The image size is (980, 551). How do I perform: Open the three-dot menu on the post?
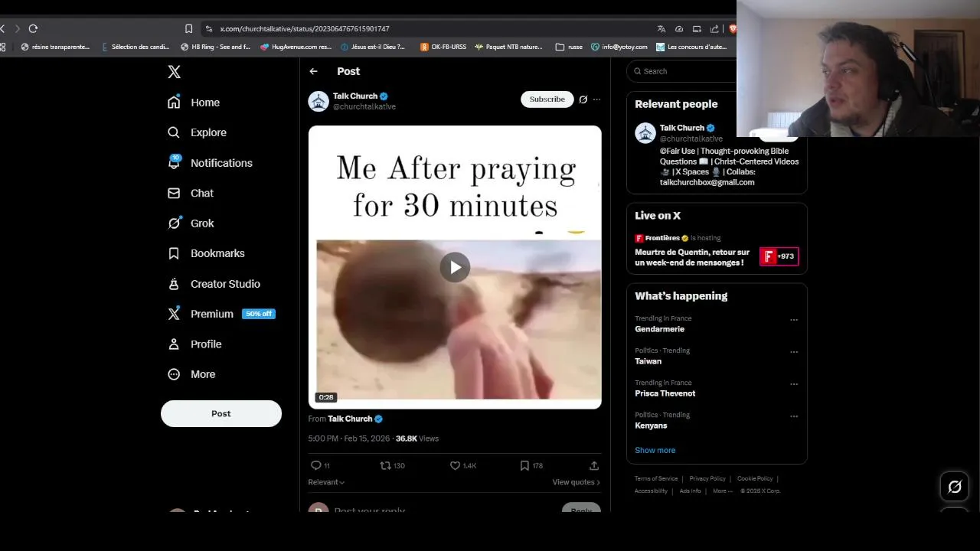tap(597, 99)
